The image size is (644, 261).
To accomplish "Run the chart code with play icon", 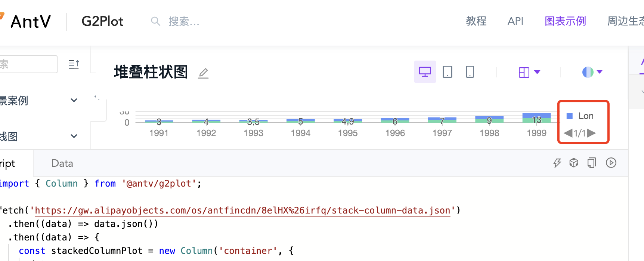I will coord(611,163).
